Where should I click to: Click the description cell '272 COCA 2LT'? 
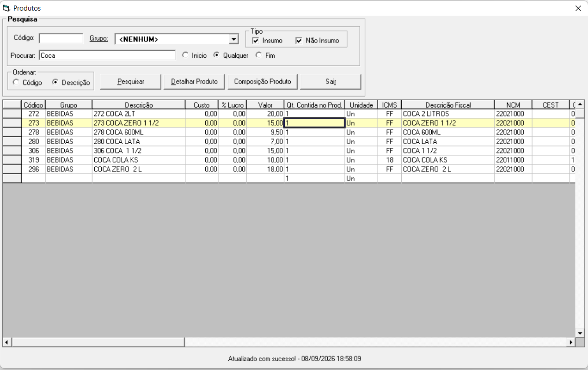[x=139, y=114]
